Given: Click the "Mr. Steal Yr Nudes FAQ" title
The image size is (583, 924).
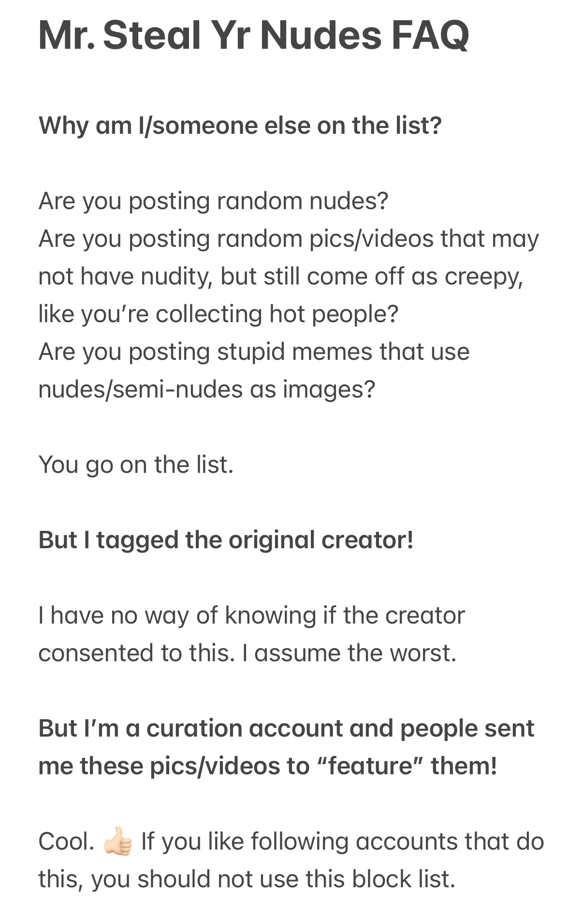Looking at the screenshot, I should click(253, 35).
